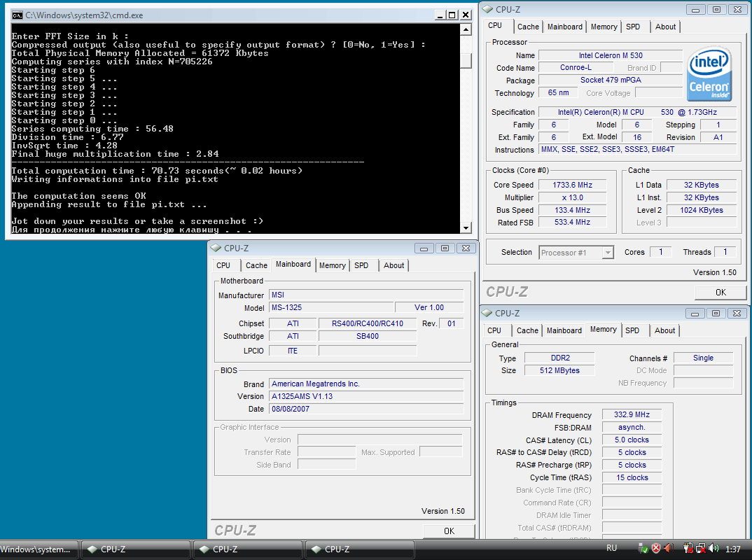Open the red shield security alert tray icon
Image resolution: width=752 pixels, height=560 pixels.
coord(655,548)
